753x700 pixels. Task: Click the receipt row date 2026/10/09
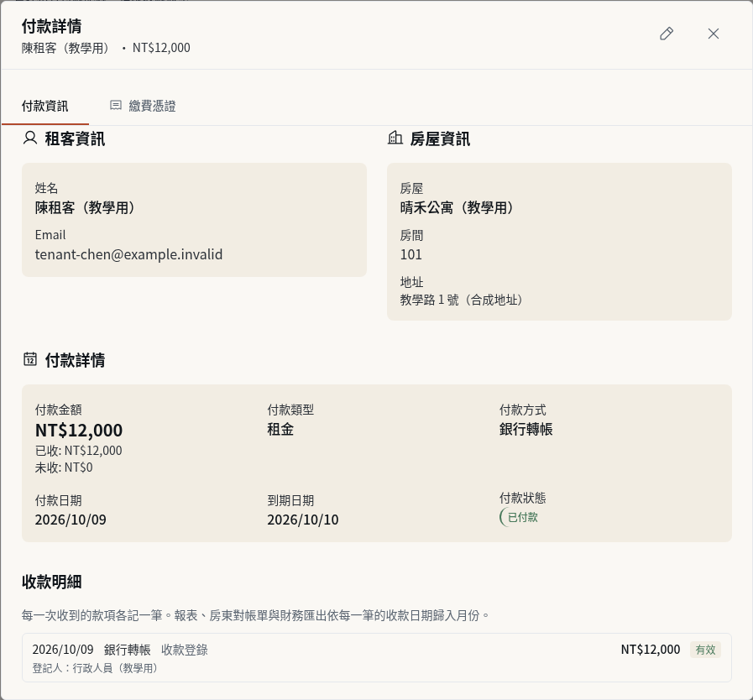click(63, 650)
